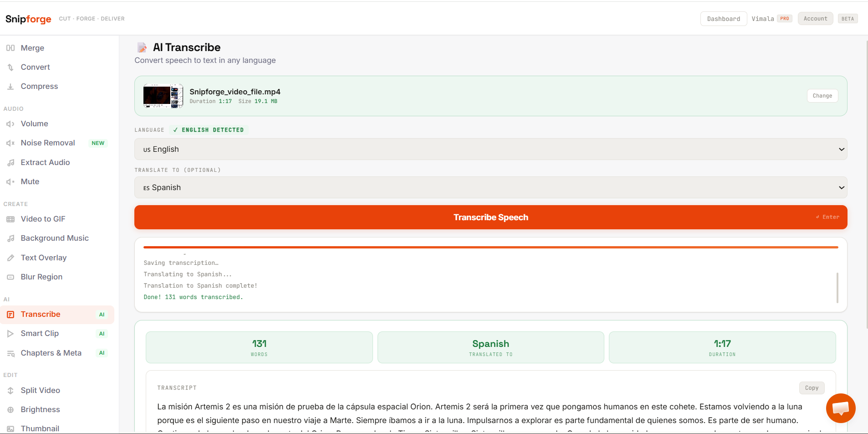Open the Translate To dropdown showing Spanish
Screen dimensions: 868x434
490,187
